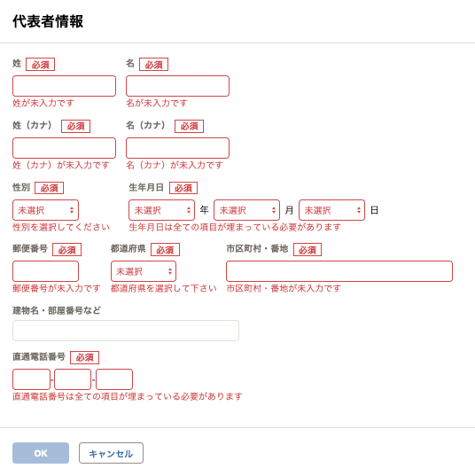This screenshot has width=475, height=476.
Task: Open the birth month (月) dropdown
Action: click(246, 210)
